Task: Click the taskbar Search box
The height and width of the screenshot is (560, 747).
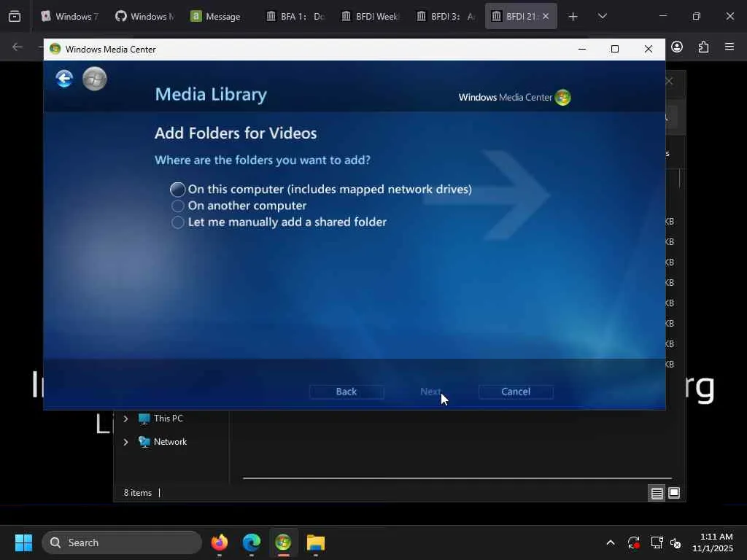Action: click(x=122, y=542)
